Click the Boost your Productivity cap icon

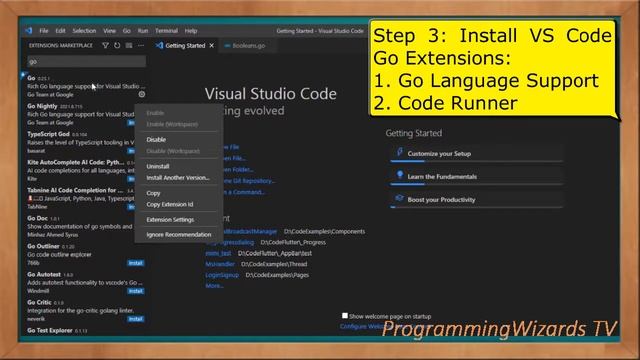tap(400, 198)
